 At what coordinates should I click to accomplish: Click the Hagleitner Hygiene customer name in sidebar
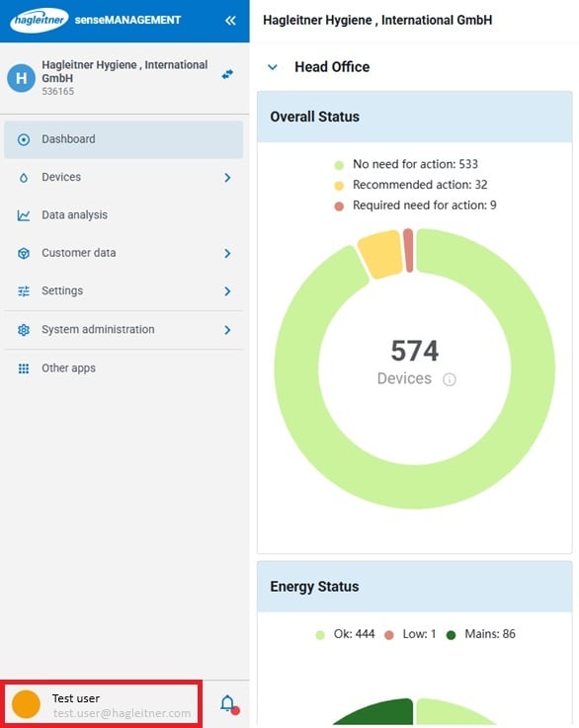124,71
